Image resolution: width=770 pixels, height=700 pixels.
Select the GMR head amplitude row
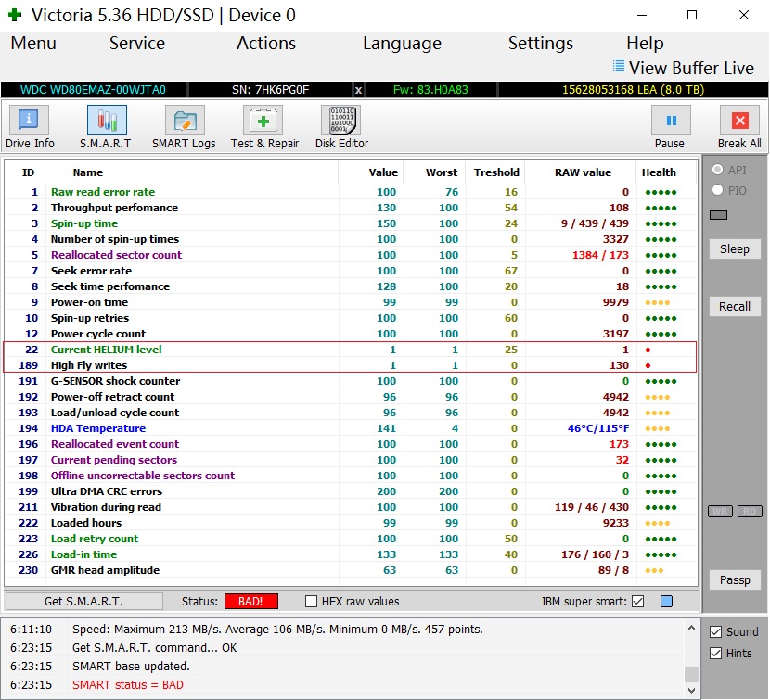click(x=351, y=570)
